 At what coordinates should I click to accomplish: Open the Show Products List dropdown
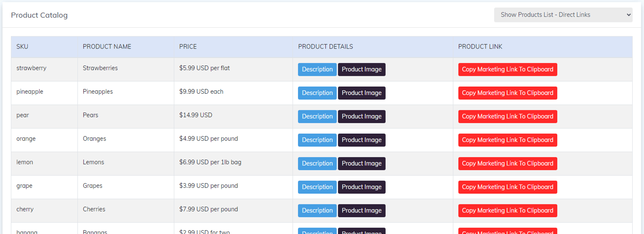coord(563,15)
